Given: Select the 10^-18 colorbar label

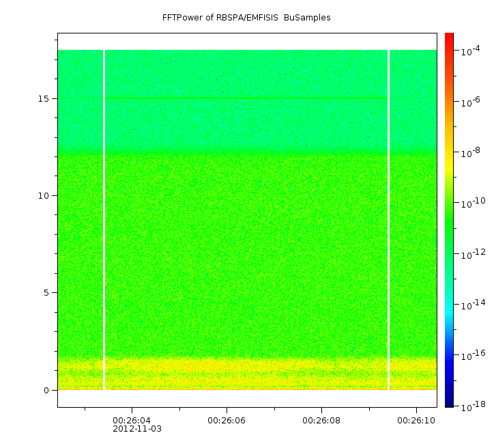Looking at the screenshot, I should (x=471, y=406).
